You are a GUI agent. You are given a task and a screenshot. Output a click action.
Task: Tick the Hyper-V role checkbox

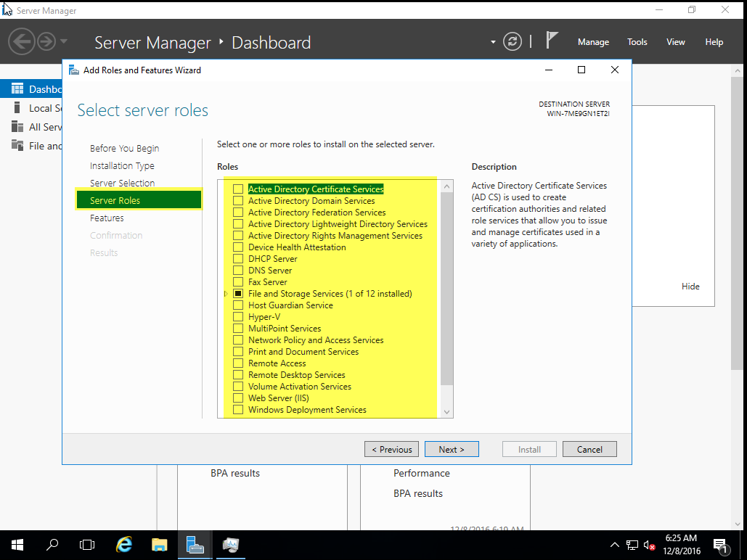tap(238, 317)
